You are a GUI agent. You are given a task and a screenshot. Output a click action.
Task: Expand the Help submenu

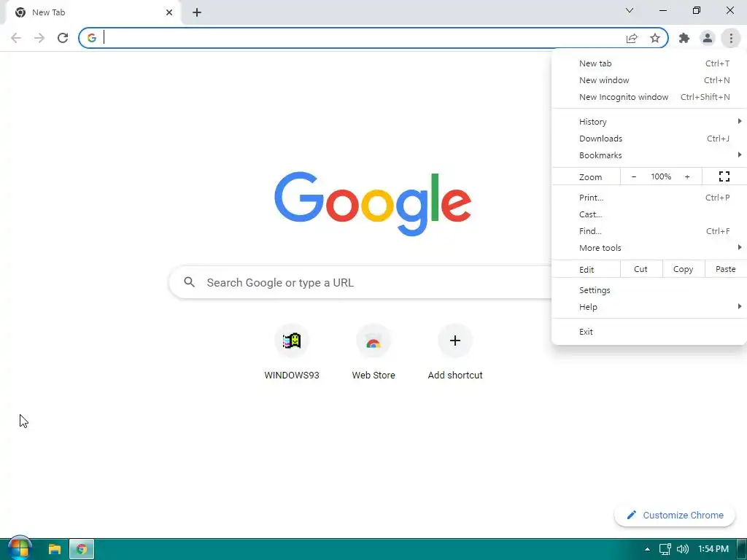649,307
